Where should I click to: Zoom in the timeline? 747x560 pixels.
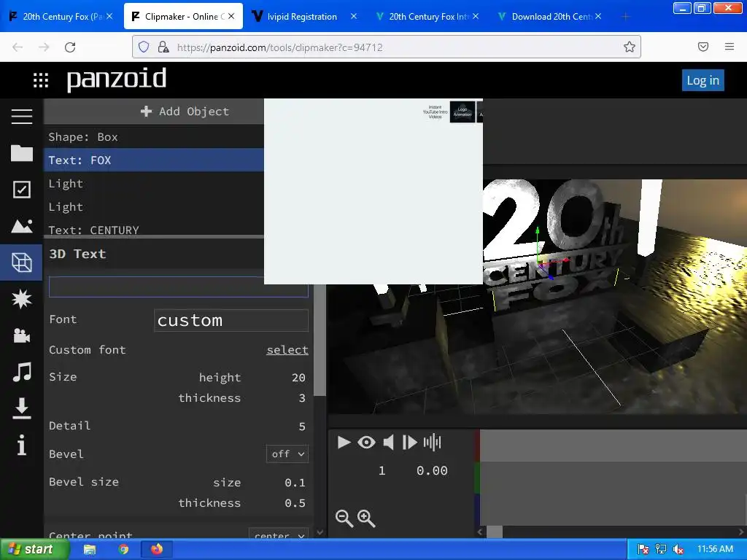tap(366, 518)
